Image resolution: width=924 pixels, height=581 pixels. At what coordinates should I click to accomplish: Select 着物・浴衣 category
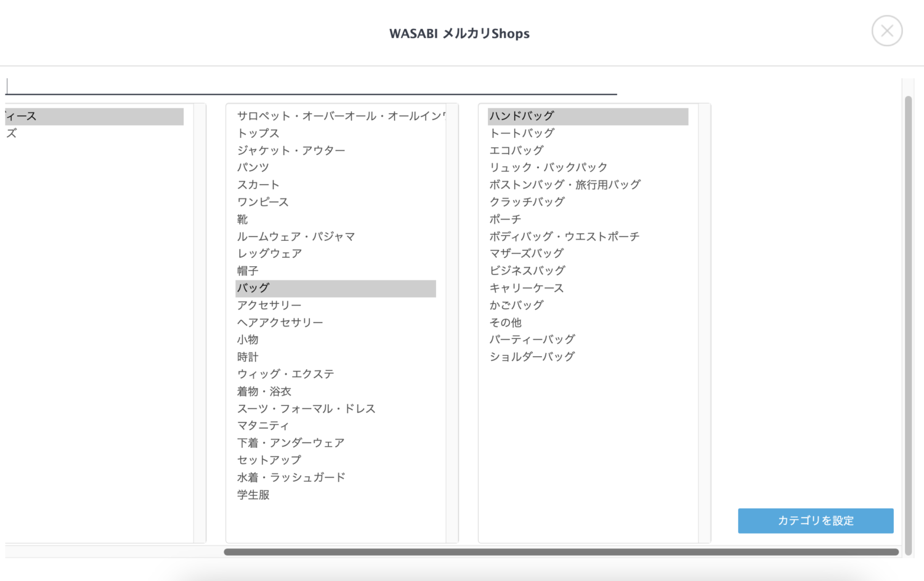click(264, 391)
